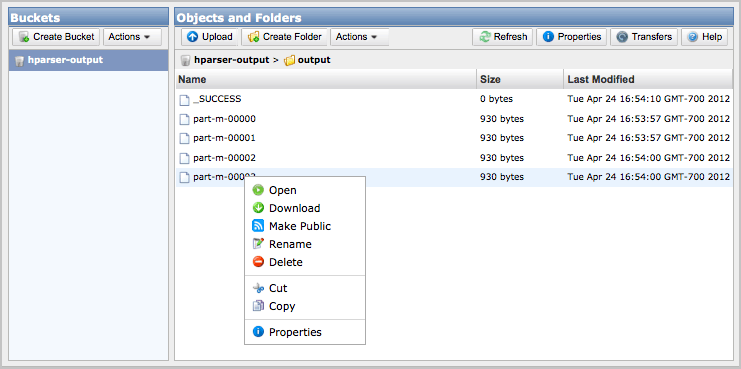Screen dimensions: 741x369
Task: Choose Properties from the context menu
Action: 305,332
